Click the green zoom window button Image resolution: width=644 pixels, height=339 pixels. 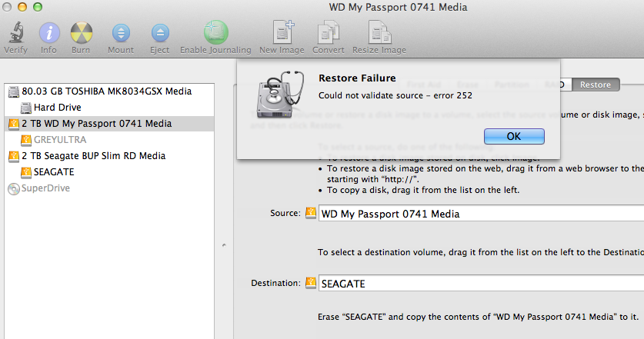click(x=38, y=7)
